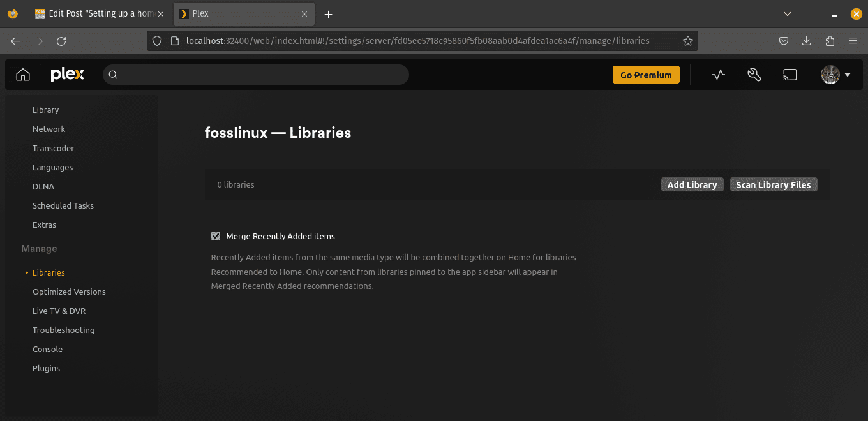Open Languages settings in sidebar

click(52, 167)
